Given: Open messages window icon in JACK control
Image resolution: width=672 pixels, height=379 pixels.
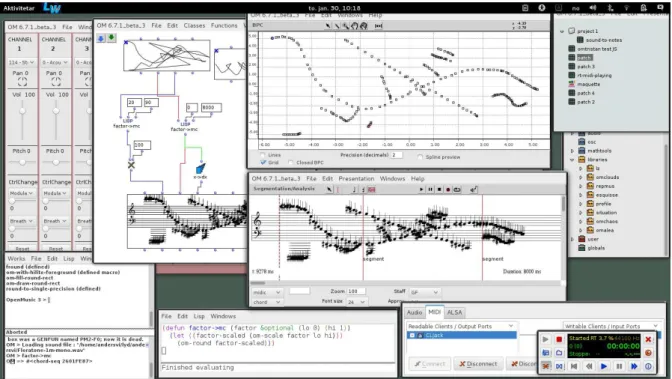Looking at the screenshot, I should point(546,353).
